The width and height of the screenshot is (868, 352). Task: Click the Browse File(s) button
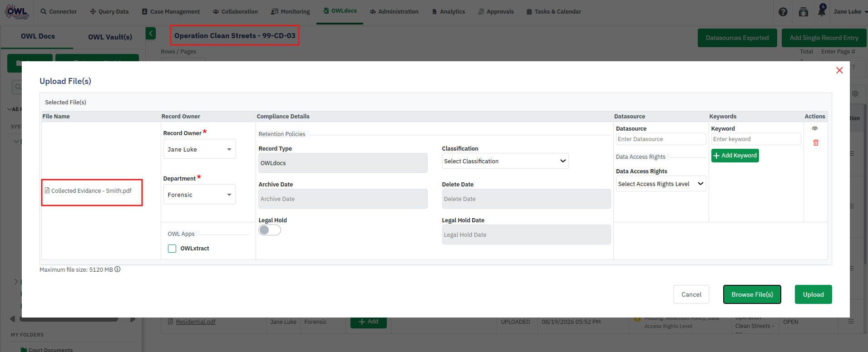coord(752,294)
